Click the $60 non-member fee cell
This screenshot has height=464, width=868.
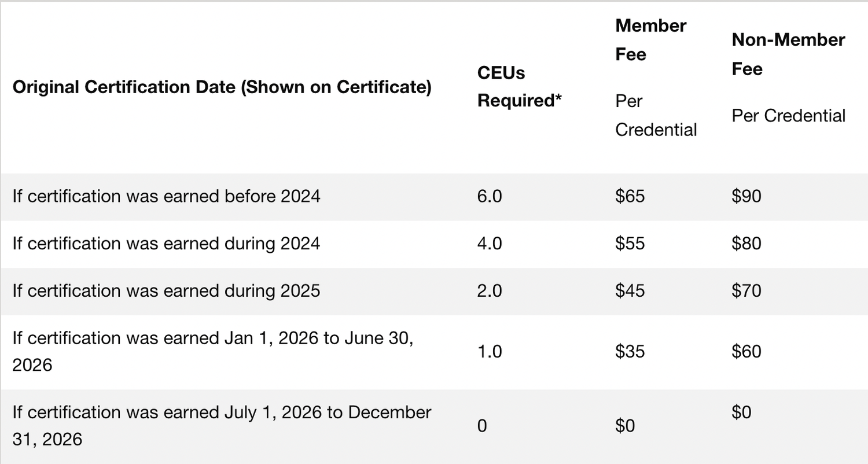click(746, 352)
